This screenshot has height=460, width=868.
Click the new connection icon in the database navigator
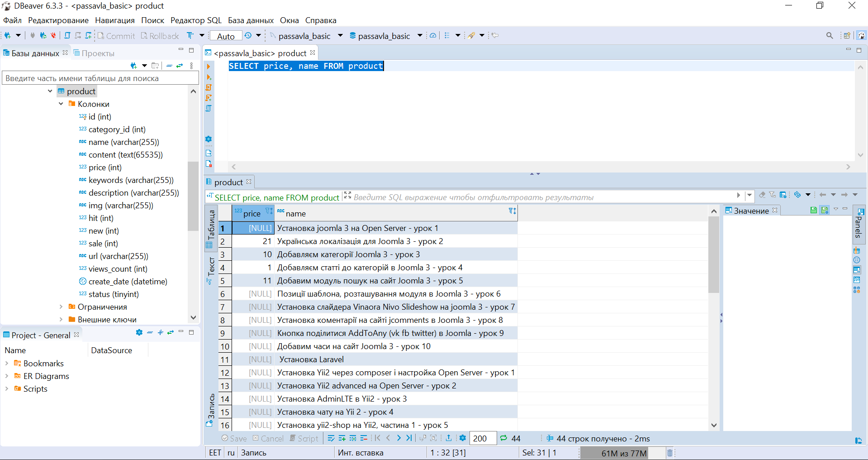click(133, 66)
